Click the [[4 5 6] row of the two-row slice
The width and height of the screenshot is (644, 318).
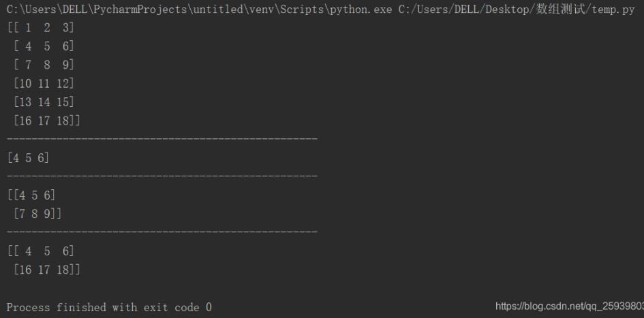pyautogui.click(x=31, y=195)
